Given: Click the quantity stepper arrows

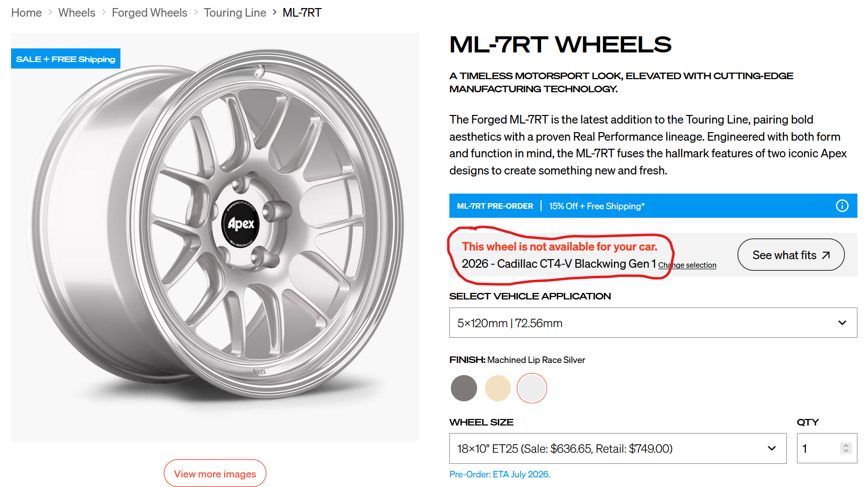Looking at the screenshot, I should pos(846,448).
